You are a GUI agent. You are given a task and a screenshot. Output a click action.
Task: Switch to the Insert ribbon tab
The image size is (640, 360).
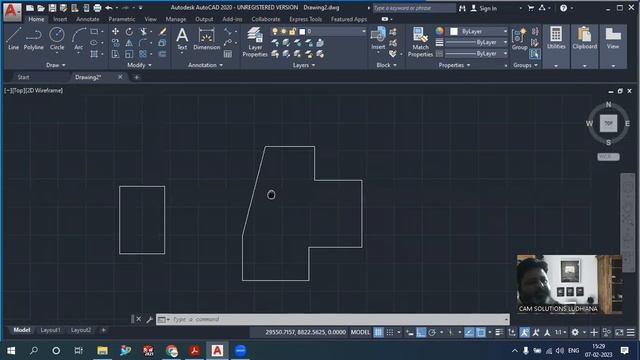[x=60, y=19]
